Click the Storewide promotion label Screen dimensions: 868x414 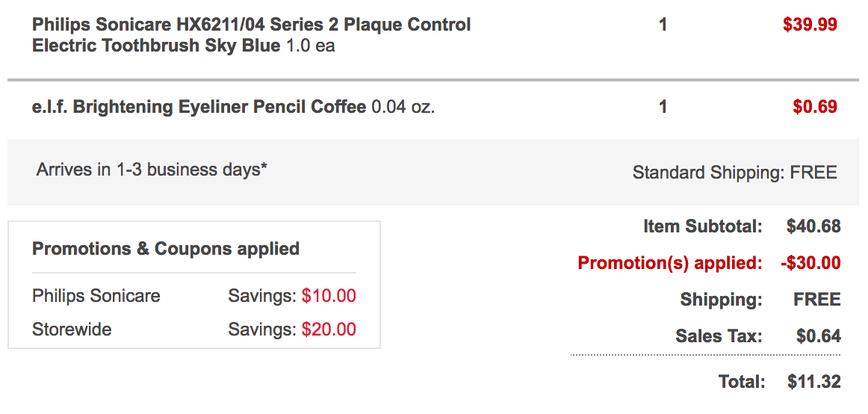tap(72, 330)
